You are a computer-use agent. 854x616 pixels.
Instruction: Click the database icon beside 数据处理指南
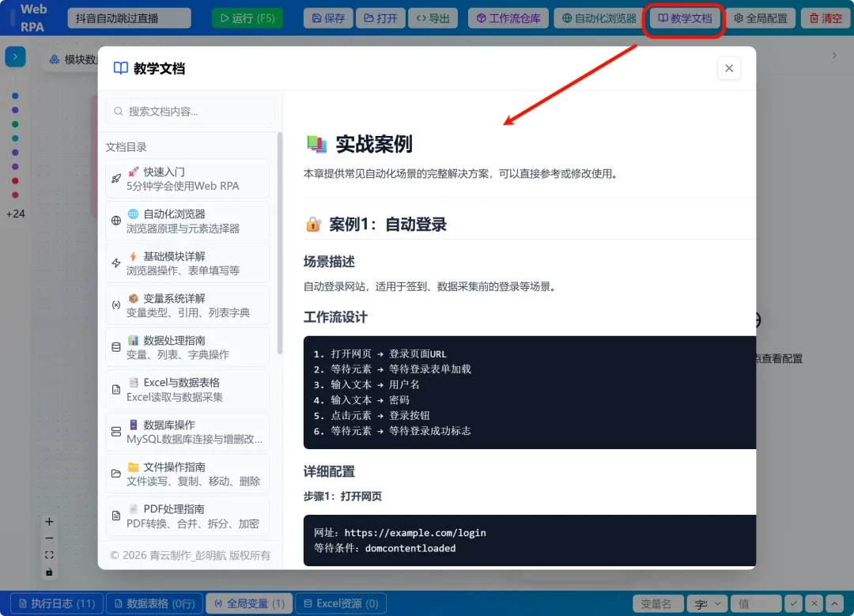coord(116,347)
